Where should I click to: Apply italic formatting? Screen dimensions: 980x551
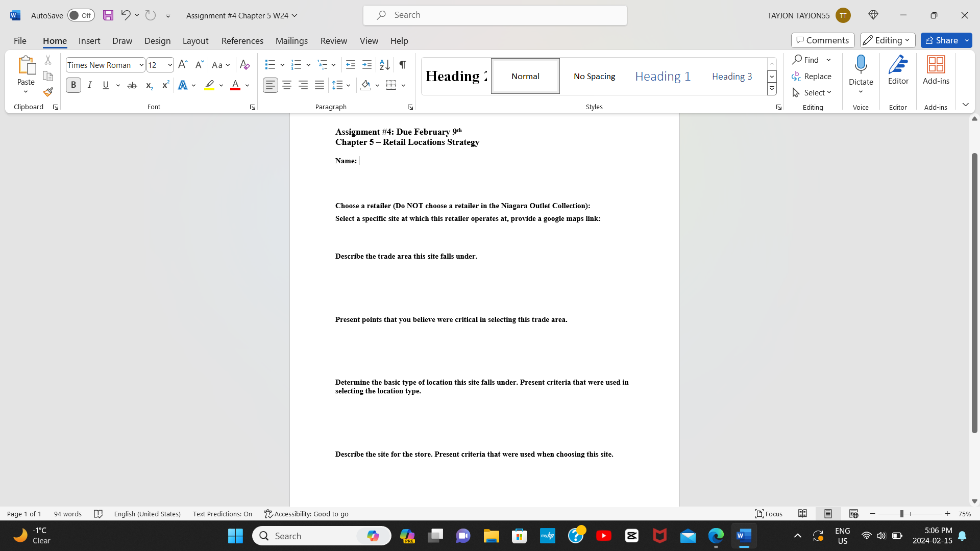(90, 85)
